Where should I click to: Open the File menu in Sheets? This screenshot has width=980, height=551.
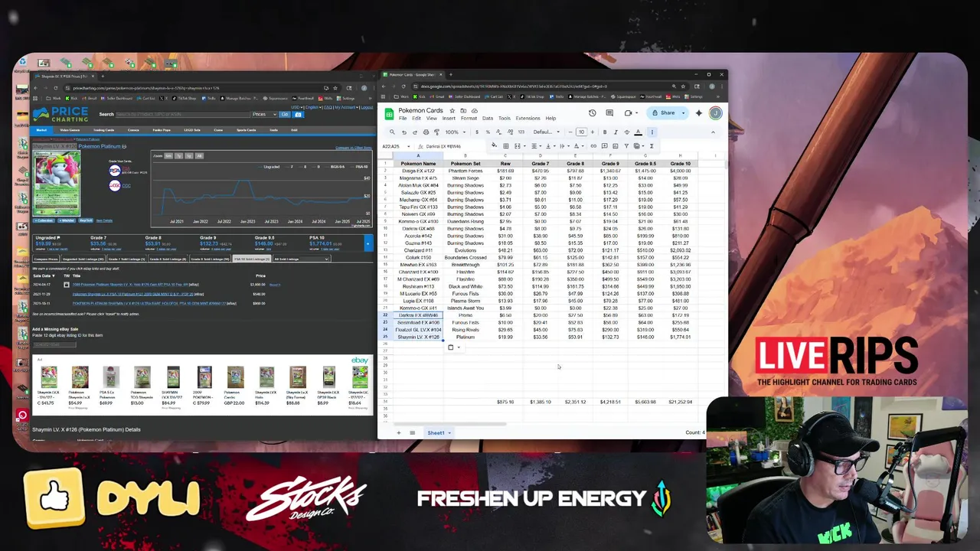(x=403, y=119)
